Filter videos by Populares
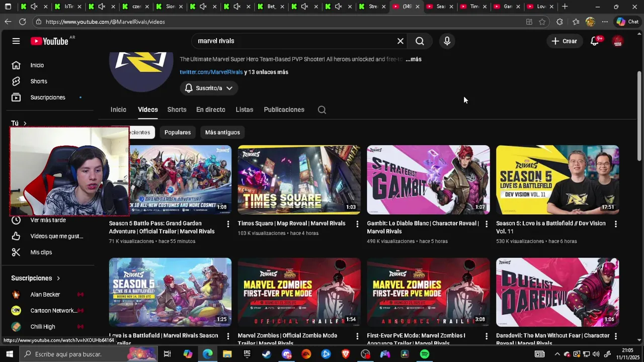The height and width of the screenshot is (362, 644). (x=178, y=132)
